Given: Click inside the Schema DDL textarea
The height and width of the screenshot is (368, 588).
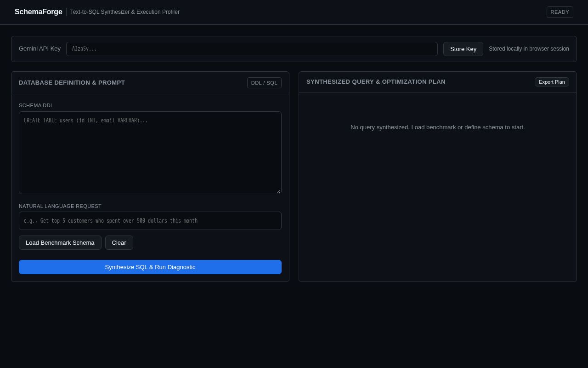Looking at the screenshot, I should (150, 153).
